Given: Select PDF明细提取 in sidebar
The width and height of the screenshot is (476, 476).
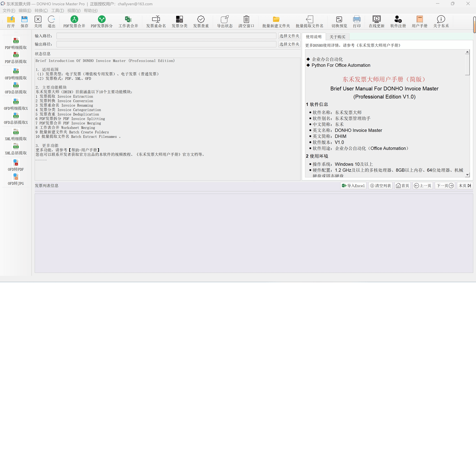Looking at the screenshot, I should (x=16, y=43).
